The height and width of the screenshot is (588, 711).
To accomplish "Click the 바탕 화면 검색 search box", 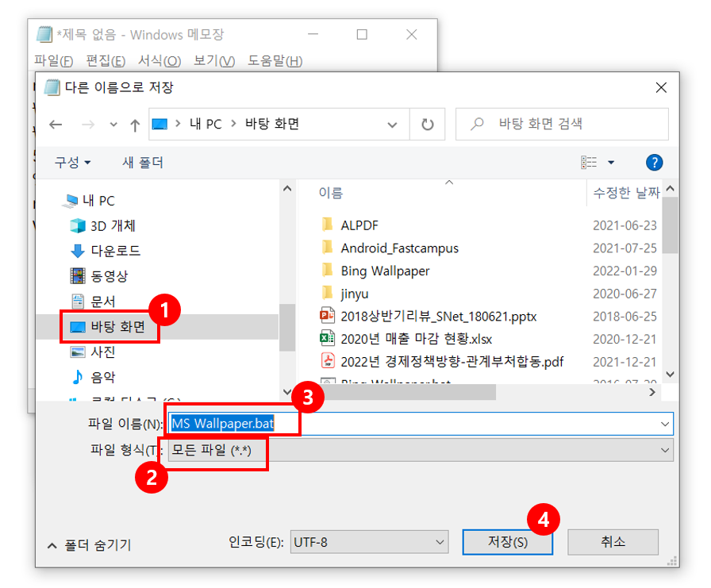I will pos(563,124).
